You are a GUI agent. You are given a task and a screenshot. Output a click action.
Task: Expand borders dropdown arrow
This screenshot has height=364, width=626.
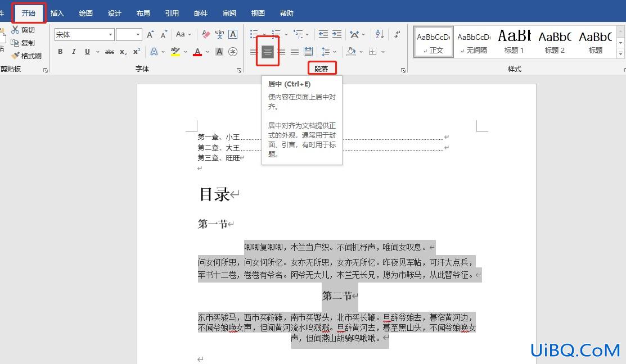click(x=383, y=52)
